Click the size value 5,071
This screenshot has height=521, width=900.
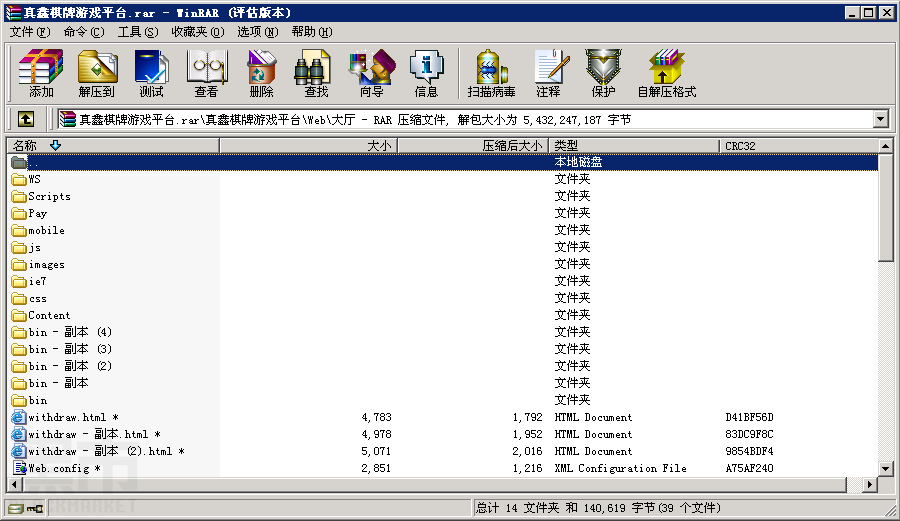pyautogui.click(x=376, y=452)
